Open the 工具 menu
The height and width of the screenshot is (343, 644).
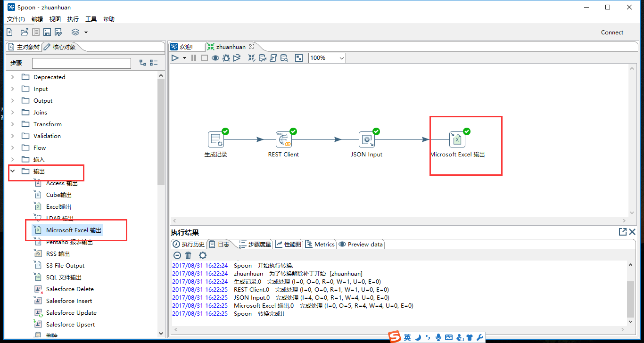point(91,19)
